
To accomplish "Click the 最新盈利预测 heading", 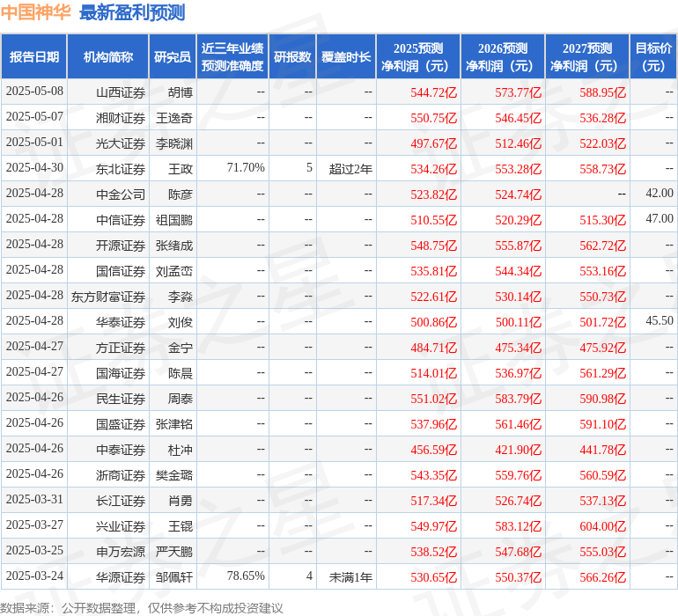I will (x=132, y=12).
